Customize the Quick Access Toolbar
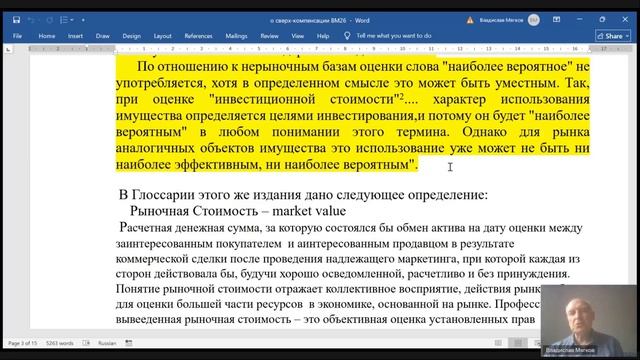The width and height of the screenshot is (640, 360). 83,20
